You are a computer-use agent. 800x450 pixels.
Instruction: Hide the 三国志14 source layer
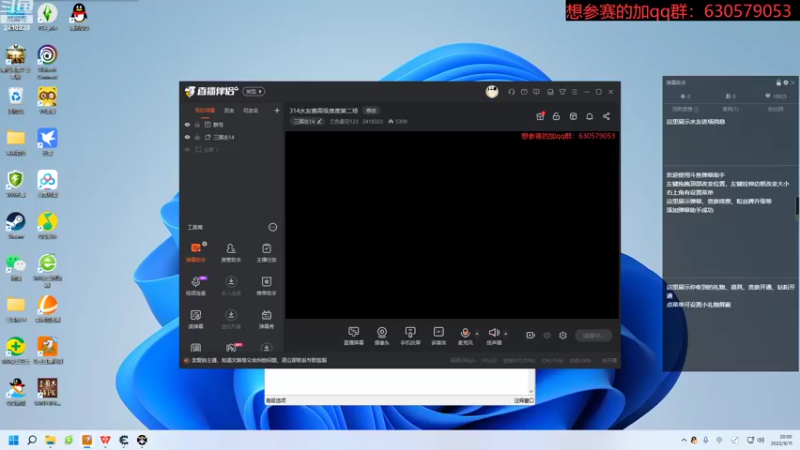point(187,137)
